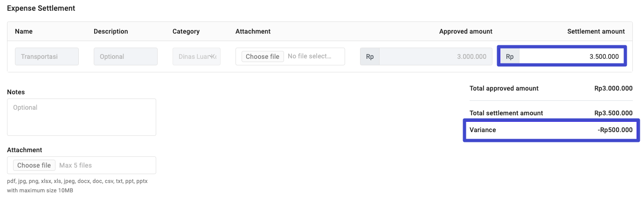Click the Variance value -Rp500.000
644x204 pixels.
point(615,130)
